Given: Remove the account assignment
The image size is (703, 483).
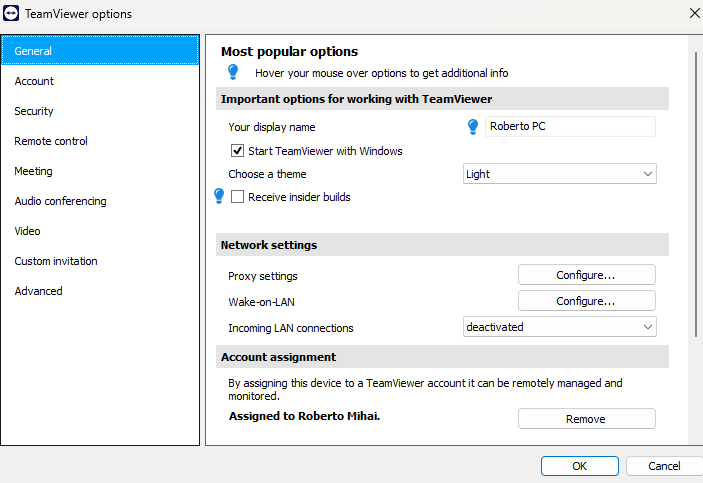Looking at the screenshot, I should click(586, 419).
